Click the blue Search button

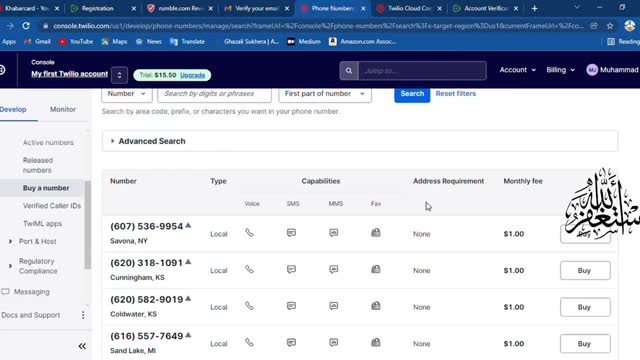(x=412, y=94)
